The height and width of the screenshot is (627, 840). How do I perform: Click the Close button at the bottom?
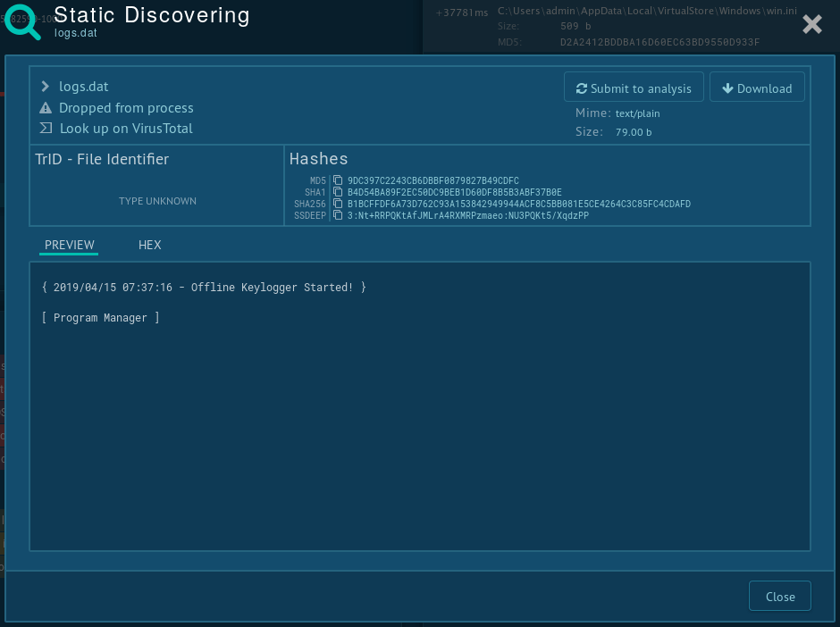coord(779,597)
